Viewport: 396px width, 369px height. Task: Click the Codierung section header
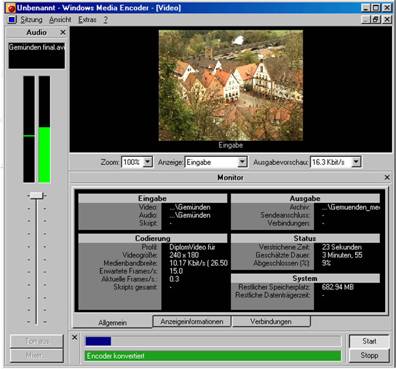153,238
